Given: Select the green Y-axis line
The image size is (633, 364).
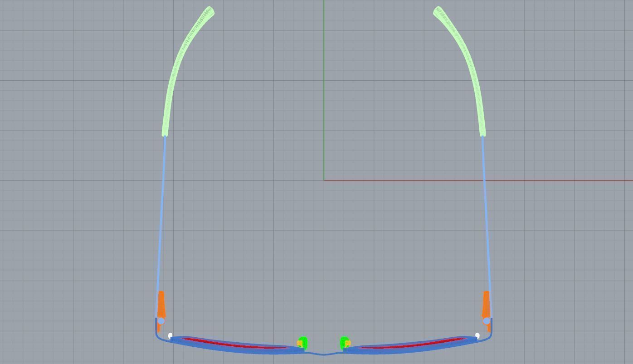Looking at the screenshot, I should point(324,90).
